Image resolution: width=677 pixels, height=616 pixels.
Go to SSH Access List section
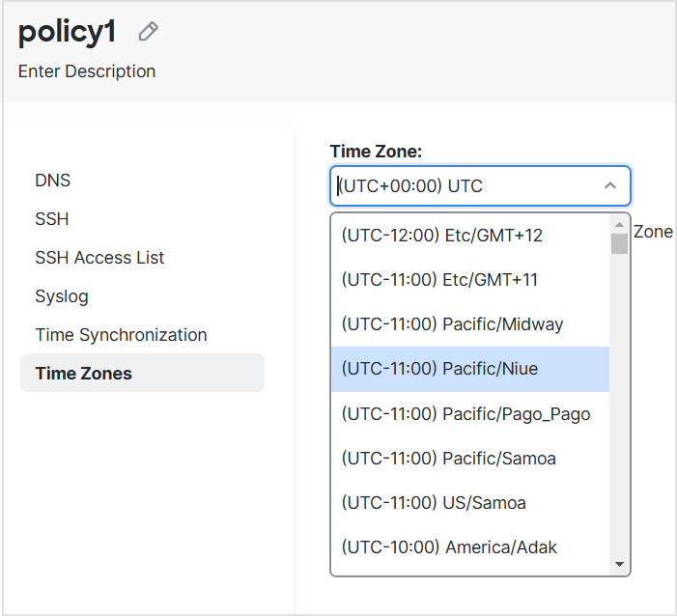(x=99, y=258)
